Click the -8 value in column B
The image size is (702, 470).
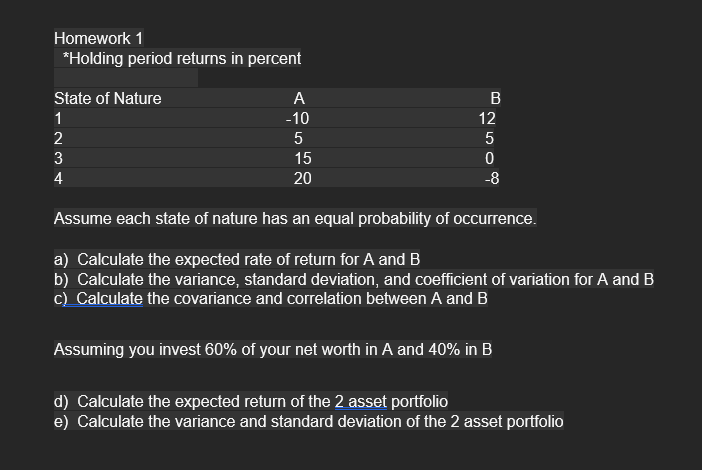coord(490,178)
